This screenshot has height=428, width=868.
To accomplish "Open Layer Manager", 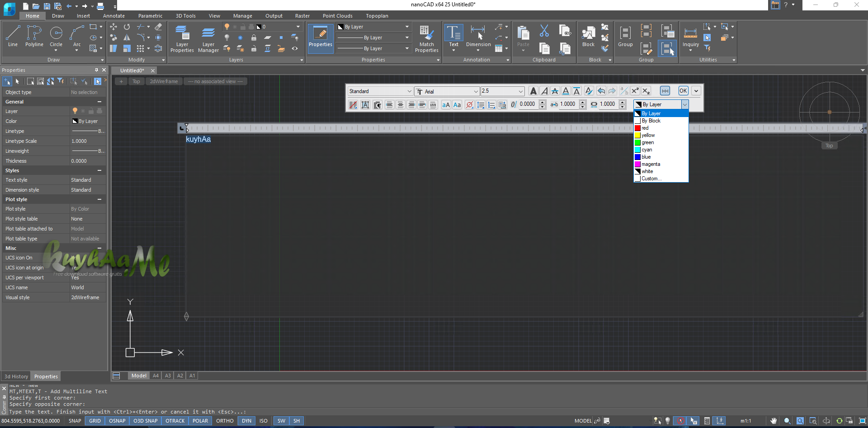I will 208,38.
